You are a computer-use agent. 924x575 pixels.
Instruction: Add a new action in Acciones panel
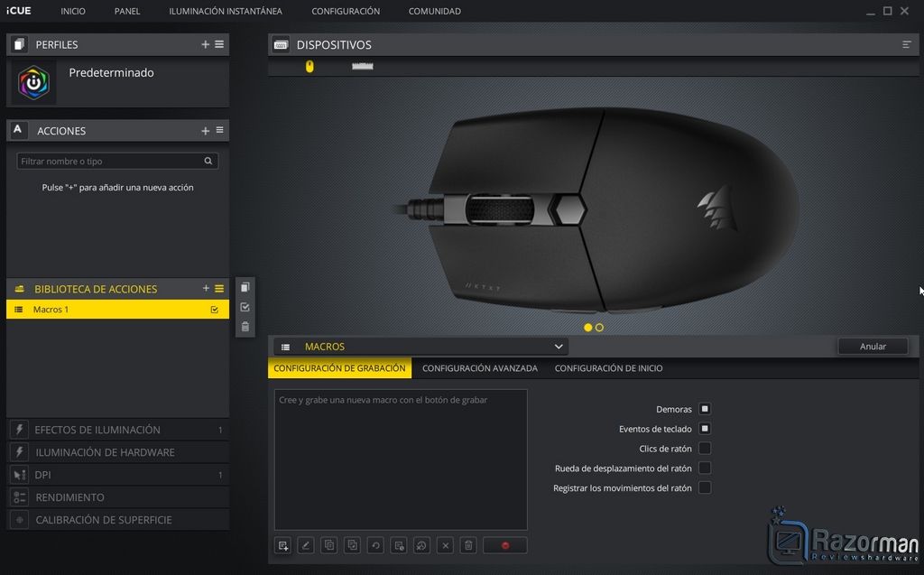click(x=205, y=130)
